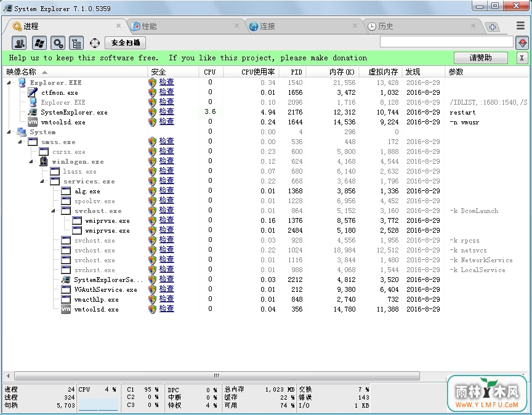
Task: Click the System process icon
Action: click(22, 132)
